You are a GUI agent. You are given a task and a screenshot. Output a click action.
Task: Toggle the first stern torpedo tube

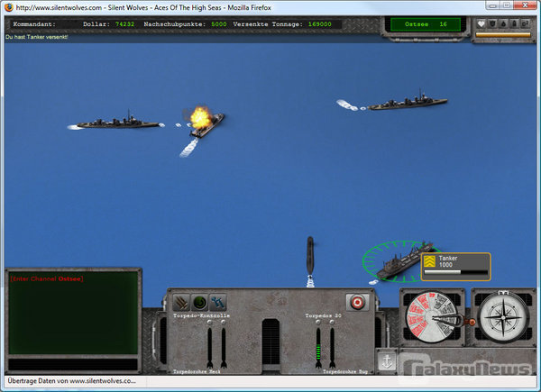tap(209, 347)
